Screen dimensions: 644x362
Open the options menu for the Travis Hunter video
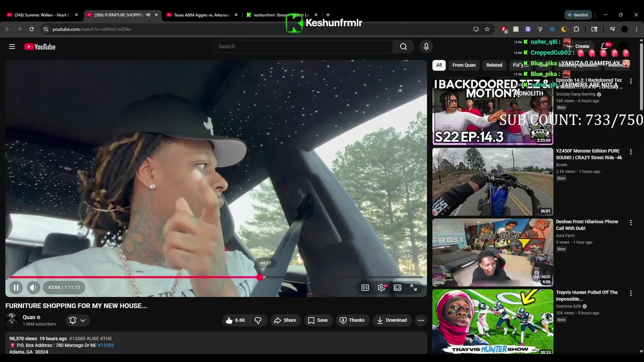pos(631,293)
